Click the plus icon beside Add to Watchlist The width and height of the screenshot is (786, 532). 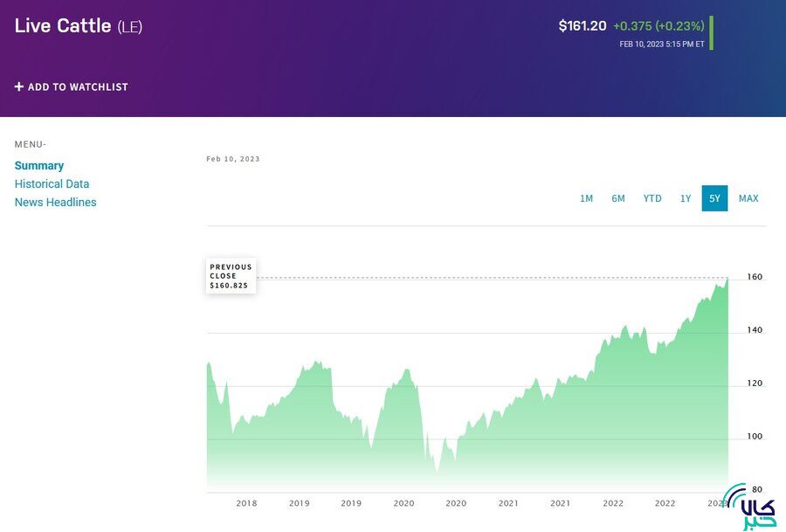click(19, 86)
